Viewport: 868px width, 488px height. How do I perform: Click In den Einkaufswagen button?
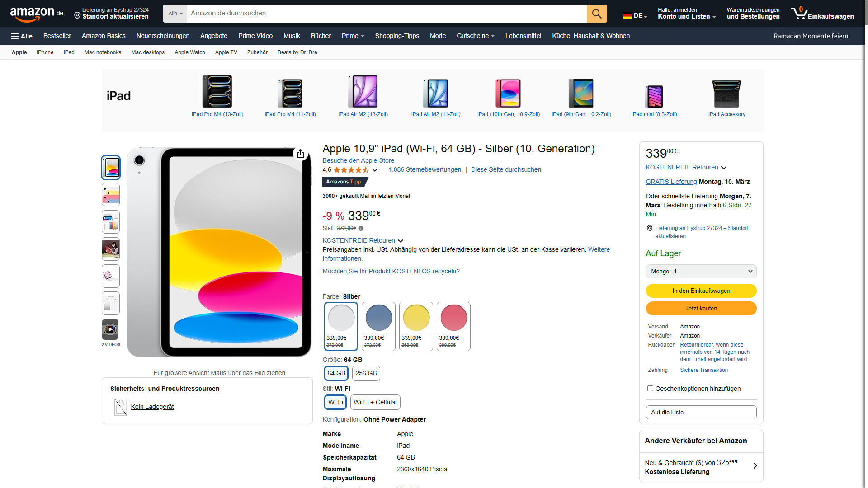coord(701,291)
